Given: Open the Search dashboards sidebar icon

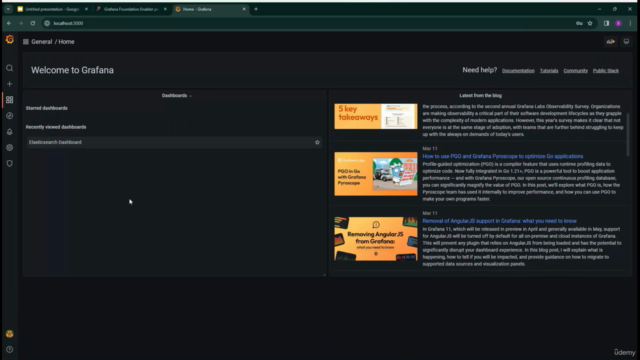Looking at the screenshot, I should tap(9, 68).
